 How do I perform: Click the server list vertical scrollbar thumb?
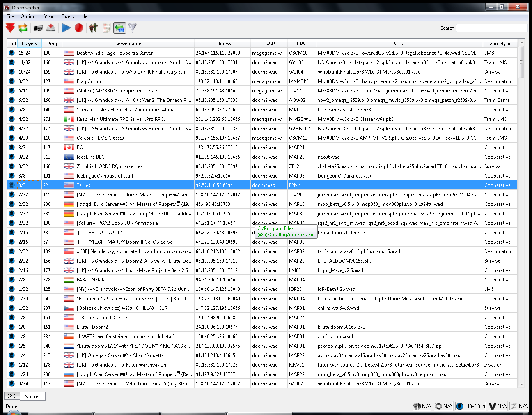pos(521,62)
